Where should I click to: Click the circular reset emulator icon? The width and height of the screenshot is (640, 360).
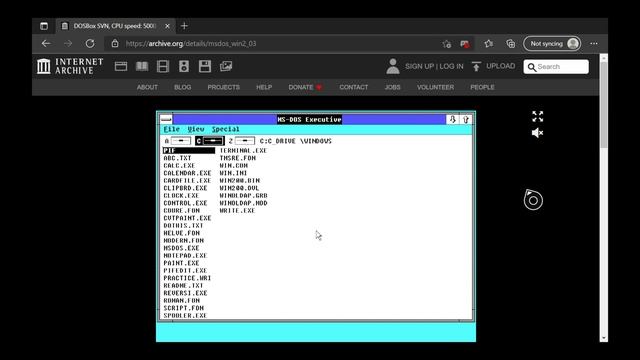coord(533,200)
